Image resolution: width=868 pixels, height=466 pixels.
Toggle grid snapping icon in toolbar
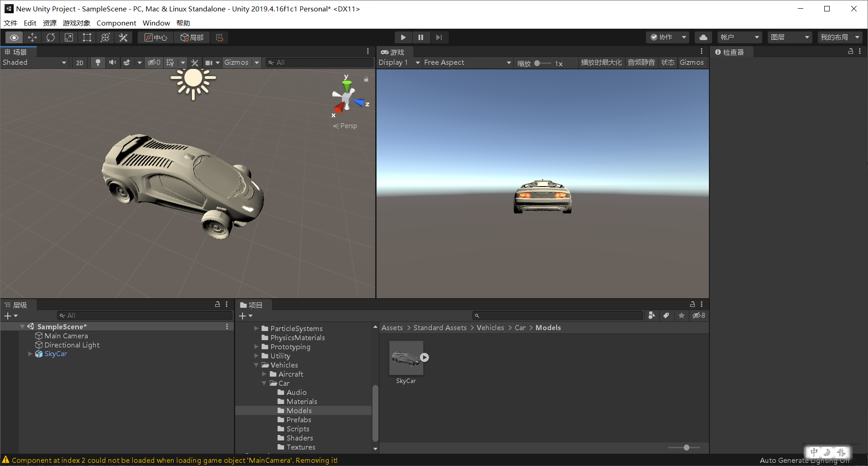pyautogui.click(x=219, y=37)
